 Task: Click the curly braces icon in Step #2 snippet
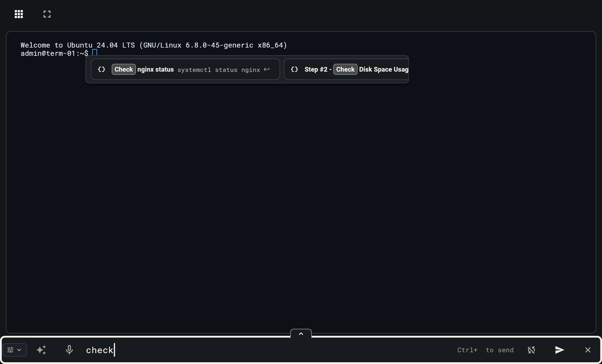pos(294,69)
